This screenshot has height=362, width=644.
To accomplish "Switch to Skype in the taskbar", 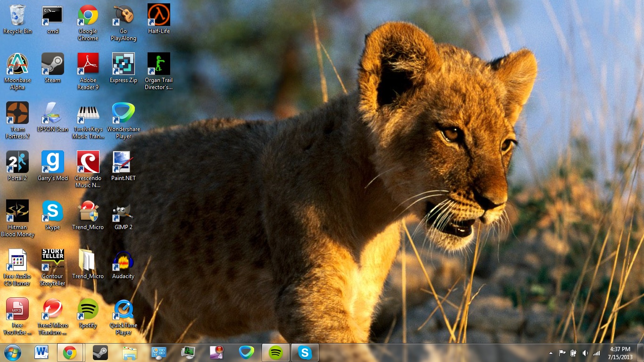I will pos(305,353).
